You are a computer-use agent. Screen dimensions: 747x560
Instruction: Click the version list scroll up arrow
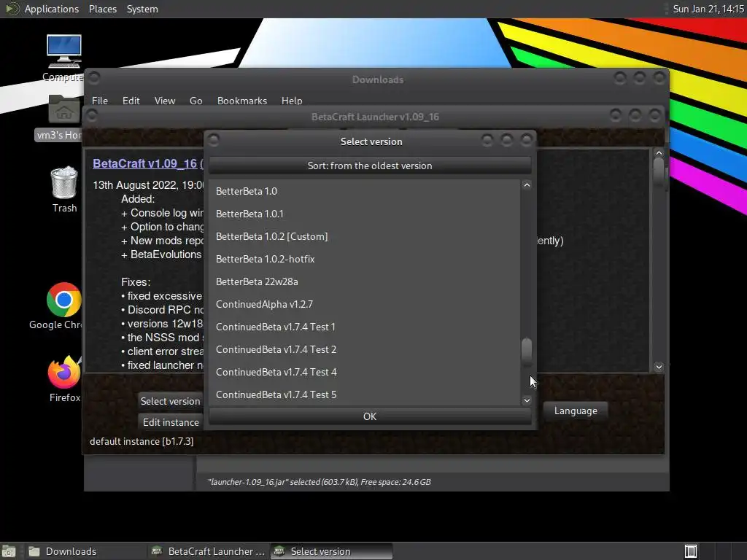click(x=527, y=184)
